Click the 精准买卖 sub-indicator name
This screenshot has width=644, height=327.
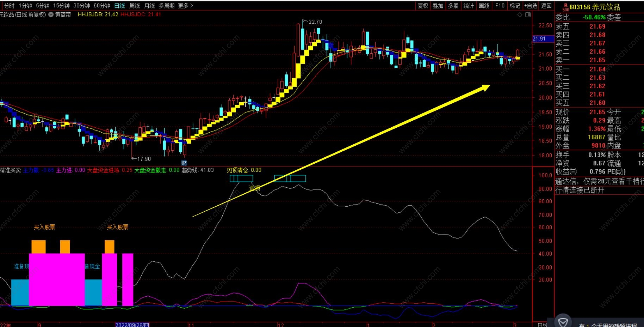click(10, 170)
